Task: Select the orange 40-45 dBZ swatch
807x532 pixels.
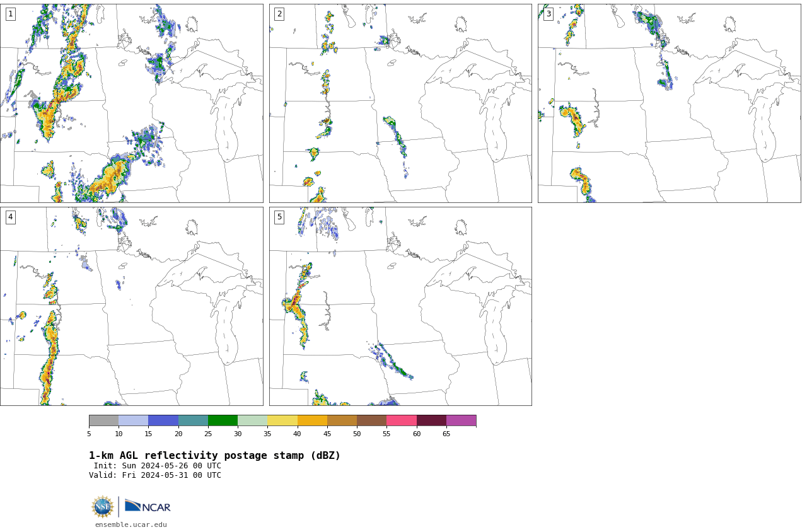Action: coord(312,420)
